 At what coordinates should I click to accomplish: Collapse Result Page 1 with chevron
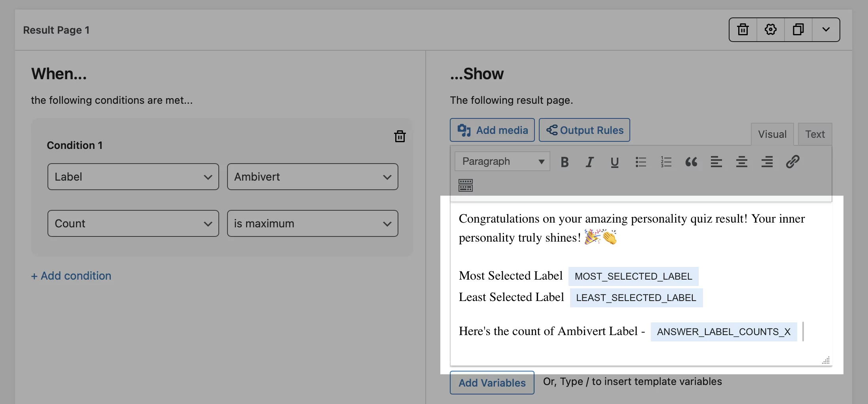(826, 30)
